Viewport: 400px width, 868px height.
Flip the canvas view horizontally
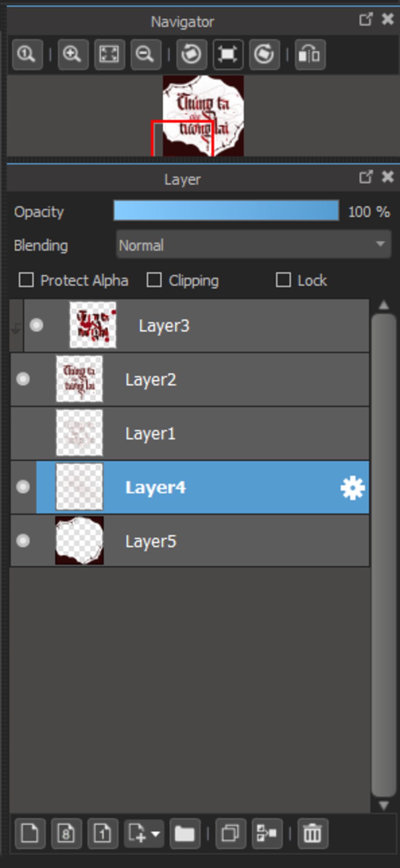pos(310,54)
